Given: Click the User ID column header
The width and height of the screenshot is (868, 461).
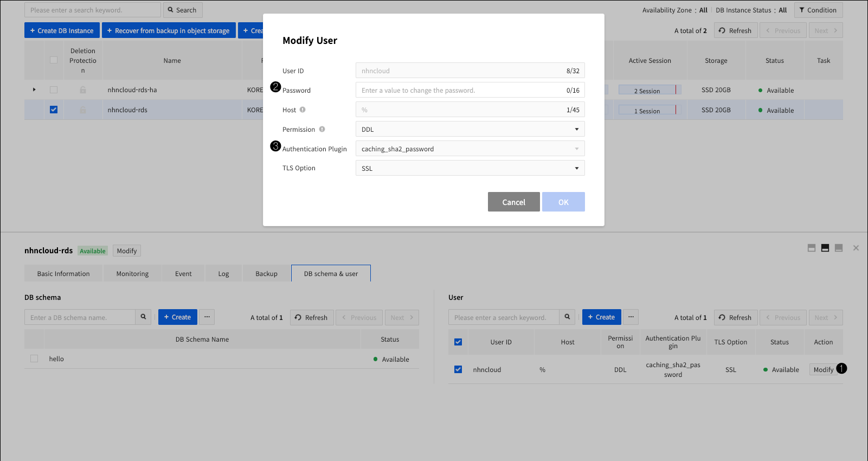Looking at the screenshot, I should [501, 342].
